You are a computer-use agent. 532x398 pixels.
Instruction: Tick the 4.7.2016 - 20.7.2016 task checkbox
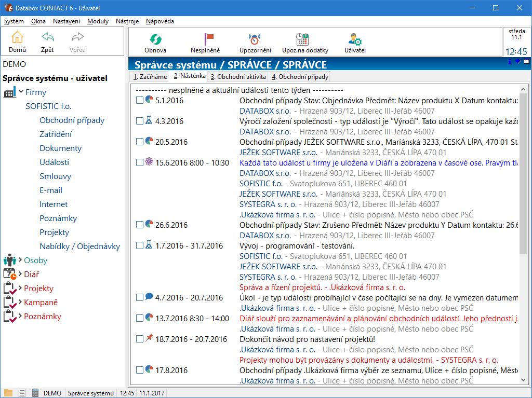(x=139, y=297)
